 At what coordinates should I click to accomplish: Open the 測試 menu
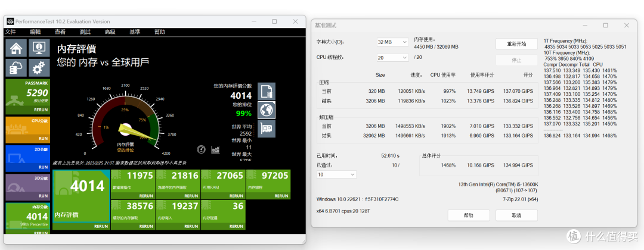85,32
